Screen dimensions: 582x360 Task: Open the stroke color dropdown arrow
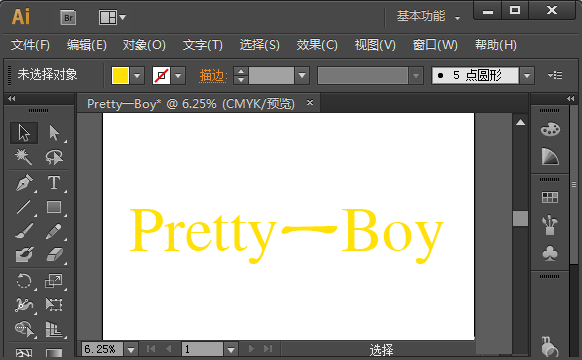(178, 76)
